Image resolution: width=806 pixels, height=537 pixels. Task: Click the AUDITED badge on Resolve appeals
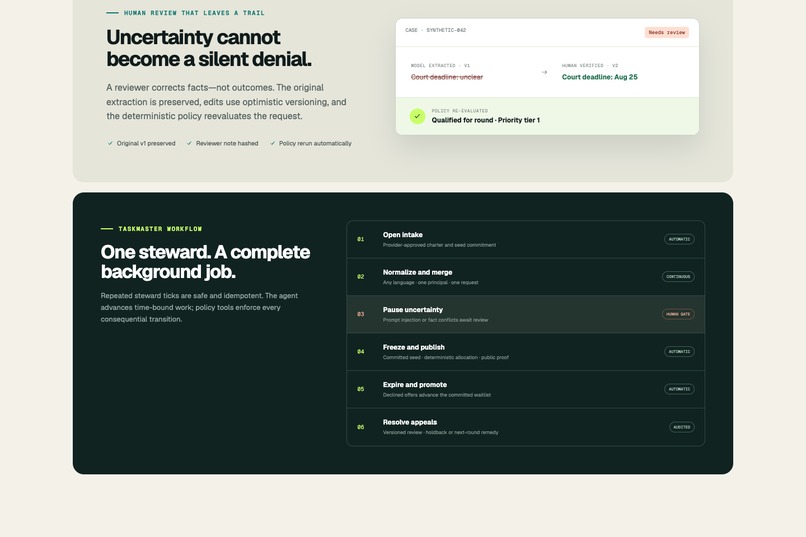[x=682, y=427]
